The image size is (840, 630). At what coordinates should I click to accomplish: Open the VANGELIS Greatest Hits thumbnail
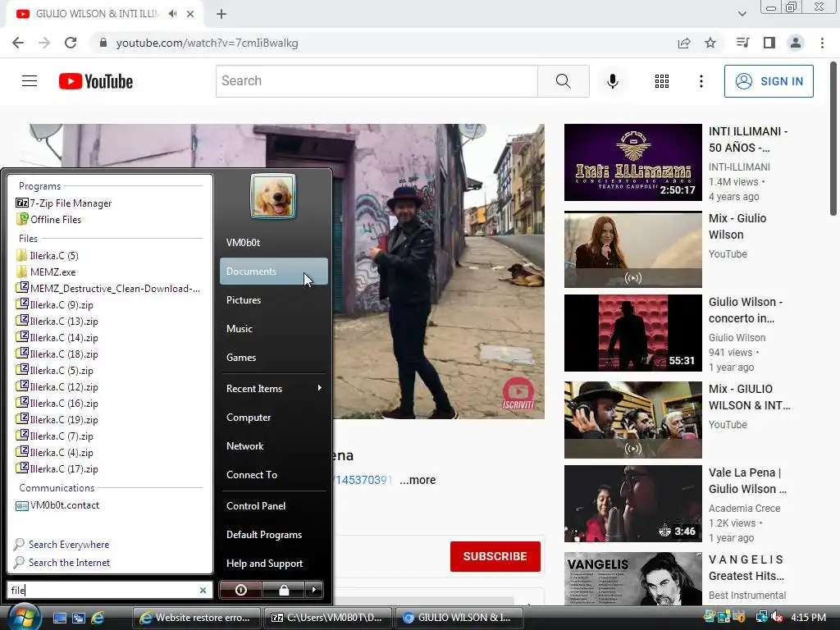pos(632,578)
